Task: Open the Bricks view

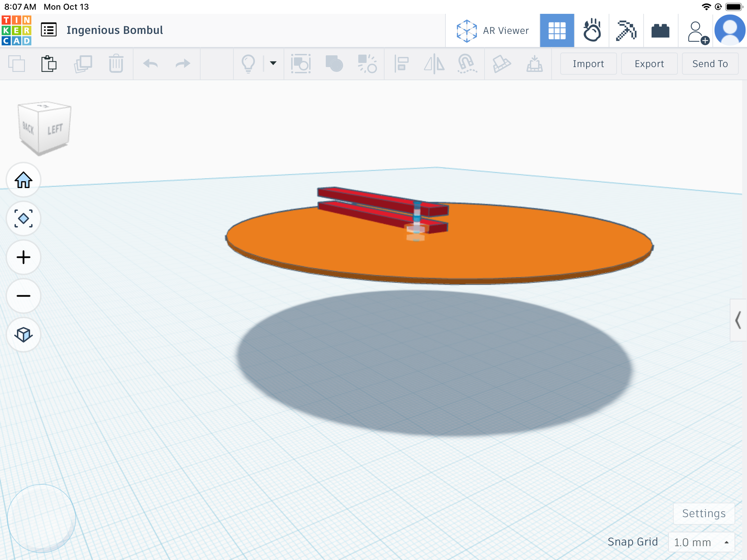Action: [x=660, y=31]
